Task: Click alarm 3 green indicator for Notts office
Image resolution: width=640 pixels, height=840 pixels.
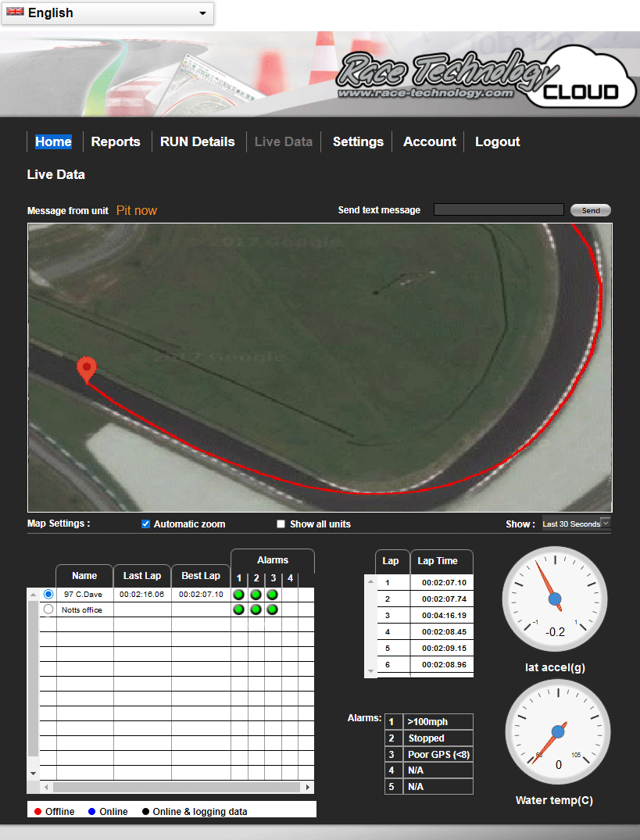Action: (272, 609)
